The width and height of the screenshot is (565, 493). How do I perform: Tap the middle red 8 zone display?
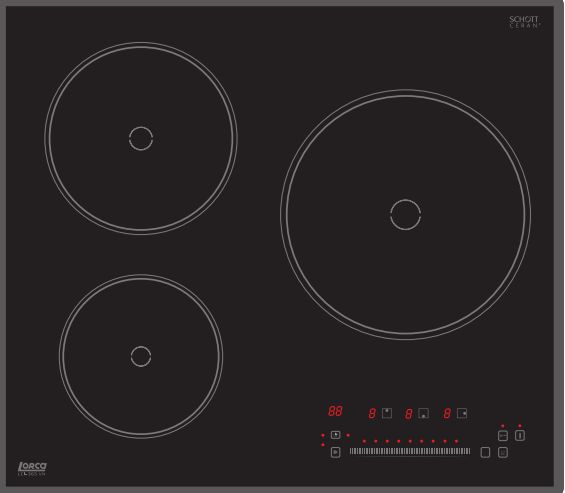click(408, 414)
